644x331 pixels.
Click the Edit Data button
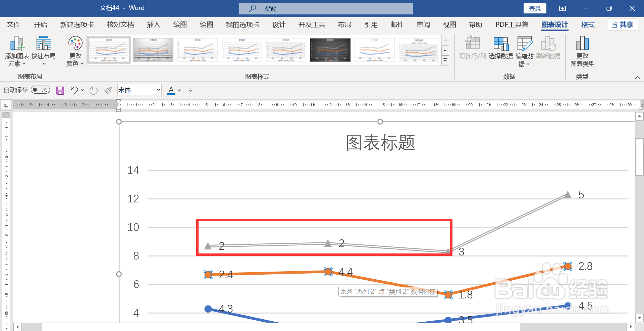524,51
